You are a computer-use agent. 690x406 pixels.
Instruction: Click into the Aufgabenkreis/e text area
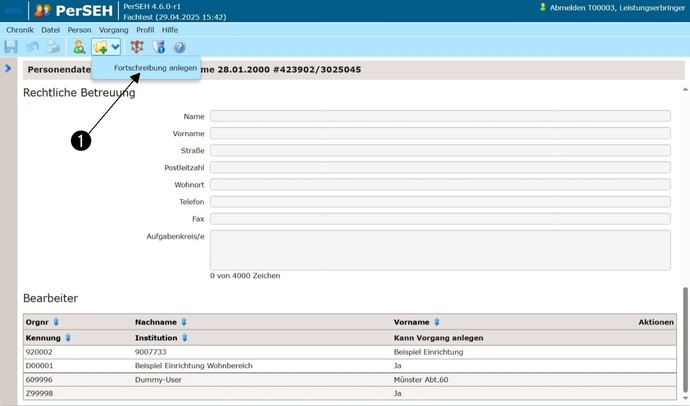440,250
